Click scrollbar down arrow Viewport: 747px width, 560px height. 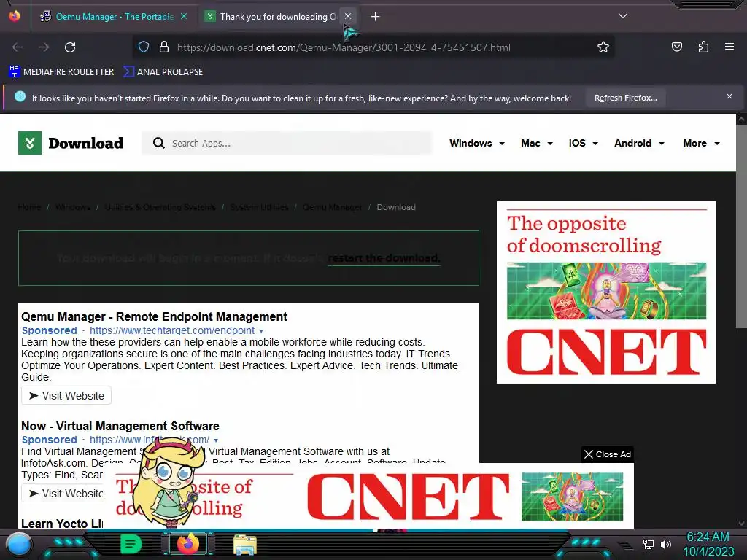coord(741,523)
